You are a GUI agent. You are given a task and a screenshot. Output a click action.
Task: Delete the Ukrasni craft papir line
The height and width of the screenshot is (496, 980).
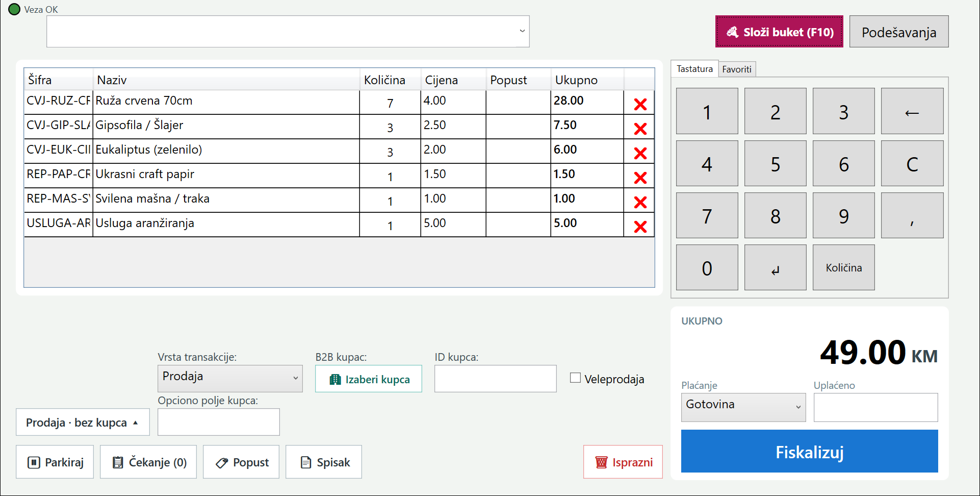(640, 178)
